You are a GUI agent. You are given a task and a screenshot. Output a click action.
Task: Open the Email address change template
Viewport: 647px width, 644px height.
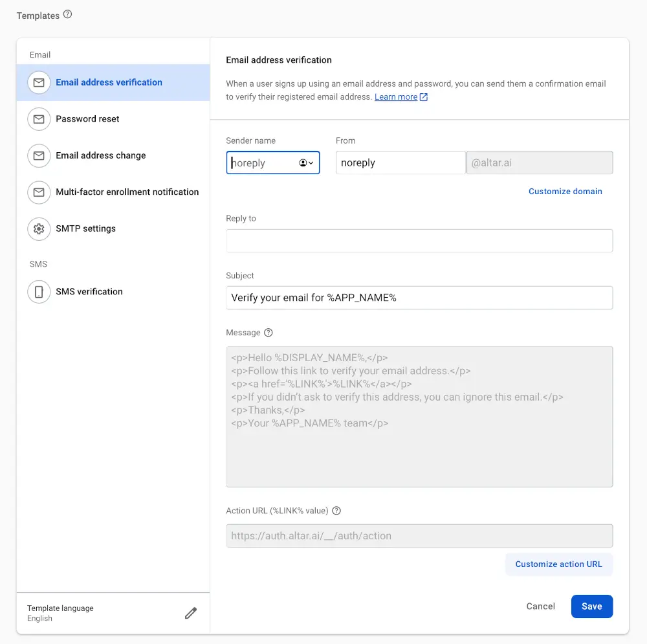(x=100, y=156)
